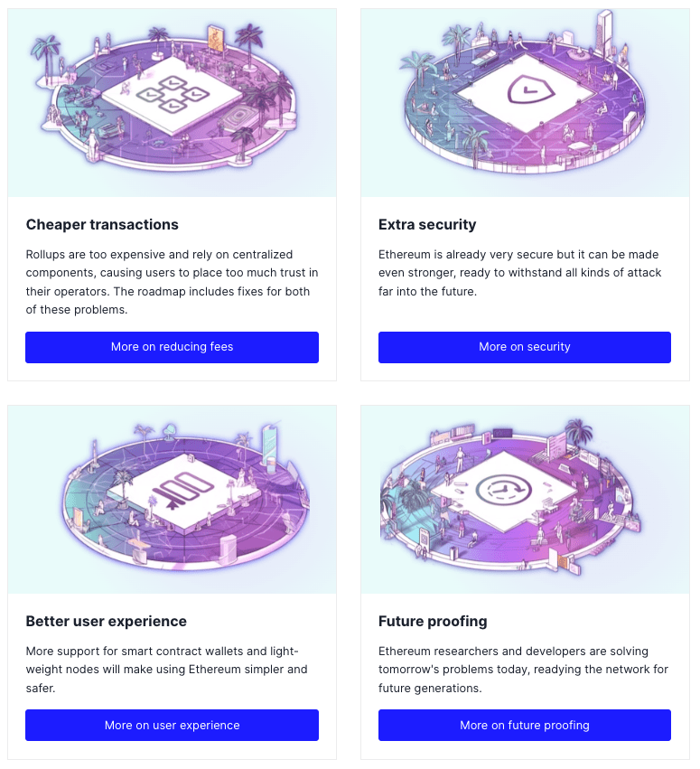Open the 'More on security' button
Viewport: 700px width, 769px height.
[525, 347]
